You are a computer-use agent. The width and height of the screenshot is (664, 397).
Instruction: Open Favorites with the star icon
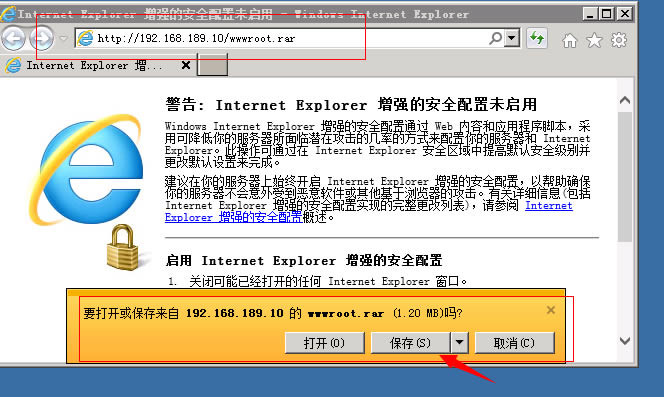[594, 41]
